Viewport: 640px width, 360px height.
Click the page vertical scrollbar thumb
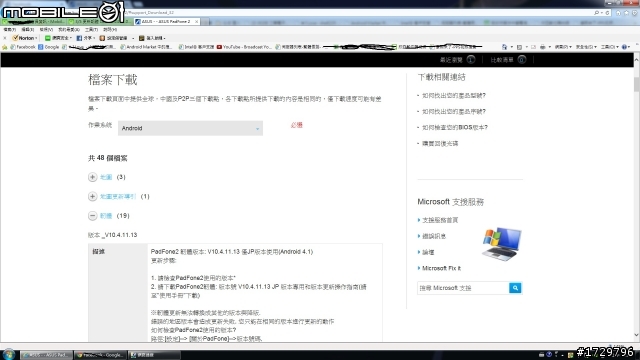pyautogui.click(x=636, y=84)
